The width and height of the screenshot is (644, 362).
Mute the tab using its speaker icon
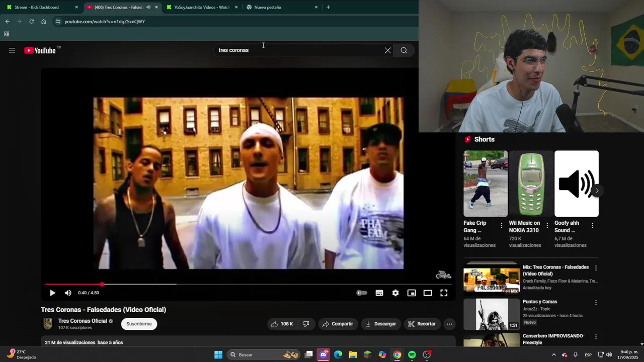click(148, 7)
